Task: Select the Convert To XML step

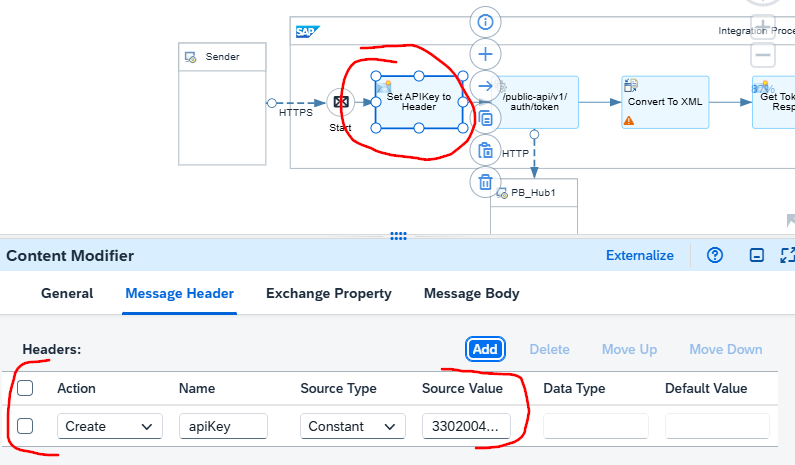Action: click(665, 102)
